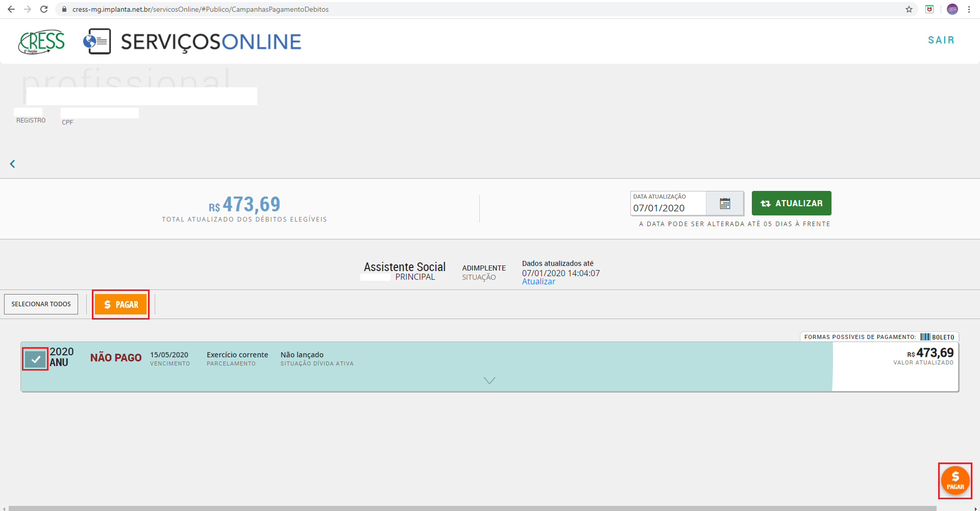Click the round floating PAGAR button

(x=955, y=480)
